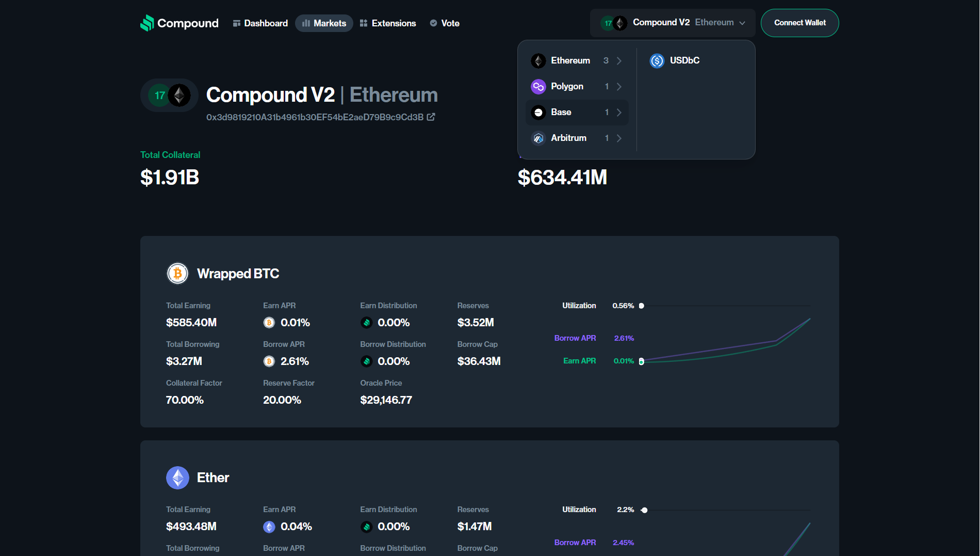The height and width of the screenshot is (556, 980).
Task: Click the Vote checkmark icon
Action: pos(433,23)
